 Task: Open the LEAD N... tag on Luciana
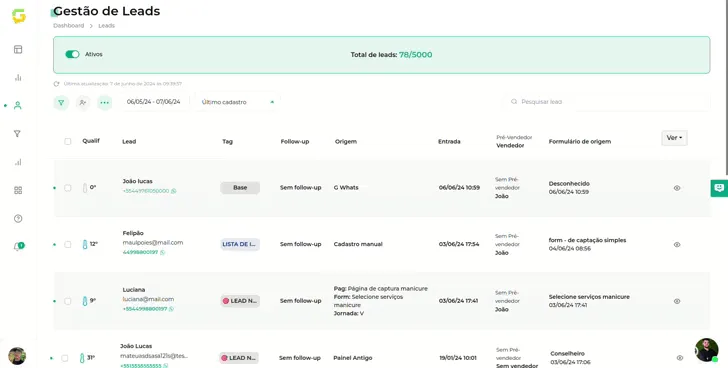point(240,301)
